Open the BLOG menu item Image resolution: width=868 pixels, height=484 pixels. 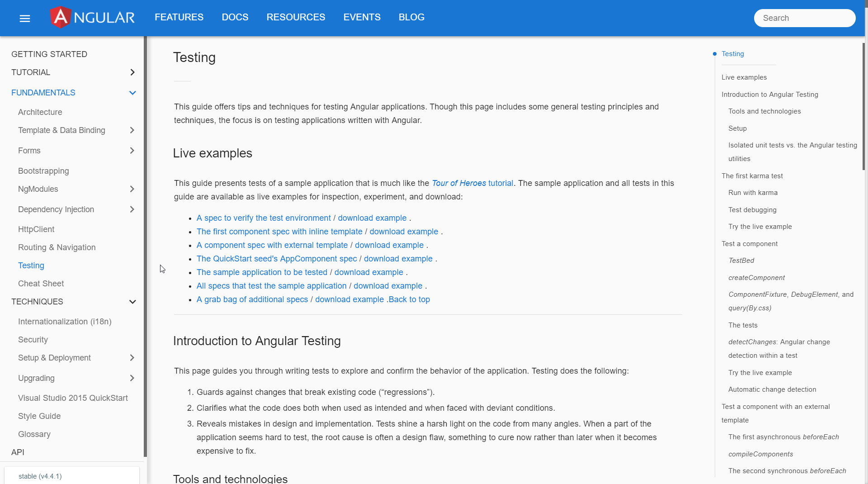click(x=411, y=17)
